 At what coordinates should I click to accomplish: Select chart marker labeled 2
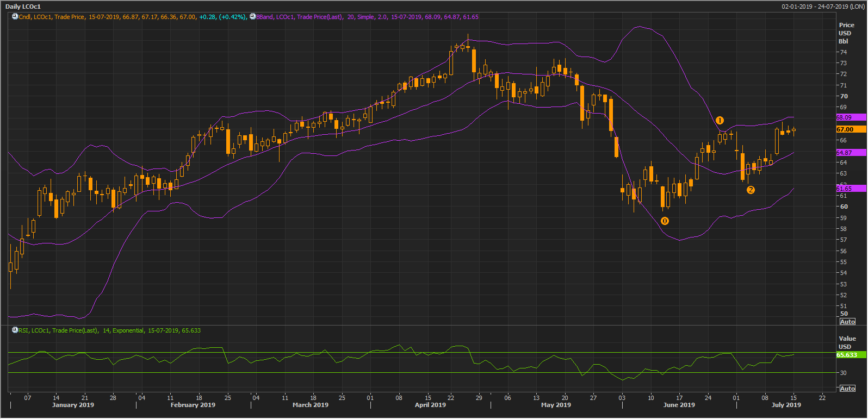pyautogui.click(x=751, y=190)
